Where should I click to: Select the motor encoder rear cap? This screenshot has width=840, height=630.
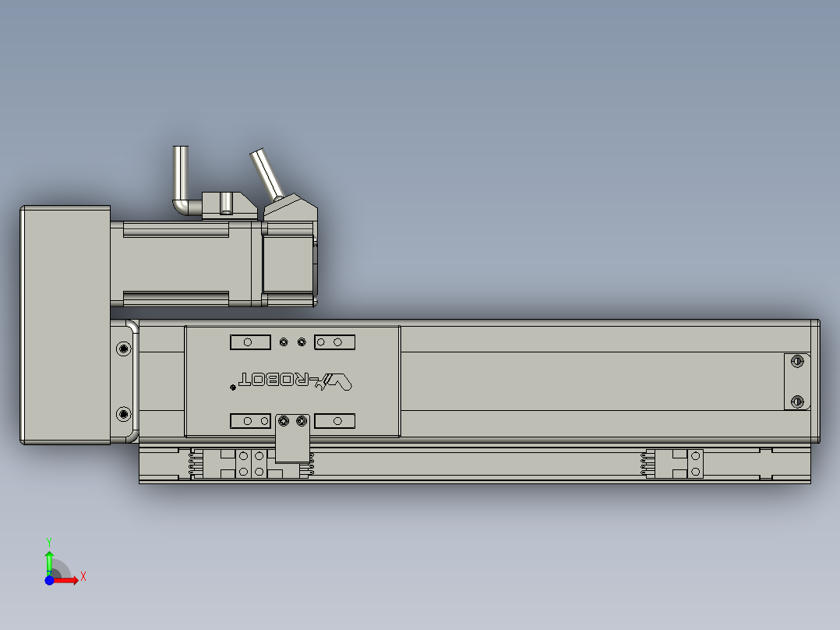(x=289, y=264)
